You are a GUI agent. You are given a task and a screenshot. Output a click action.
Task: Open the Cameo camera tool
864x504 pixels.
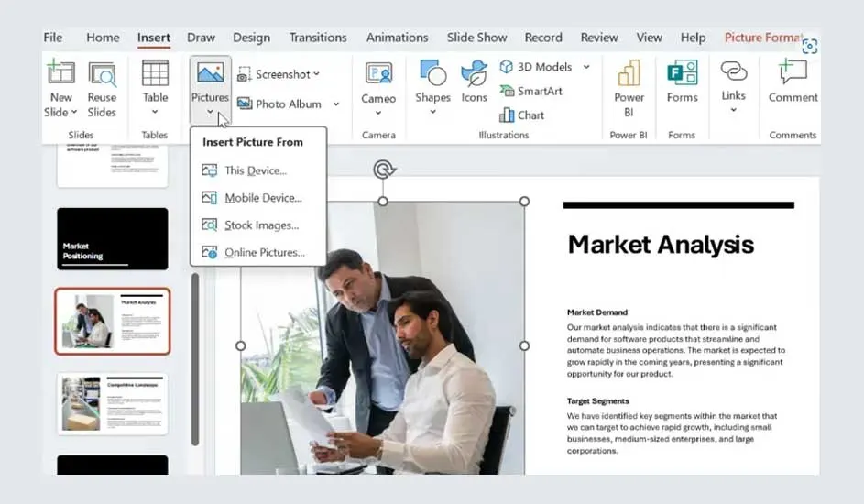tap(378, 74)
